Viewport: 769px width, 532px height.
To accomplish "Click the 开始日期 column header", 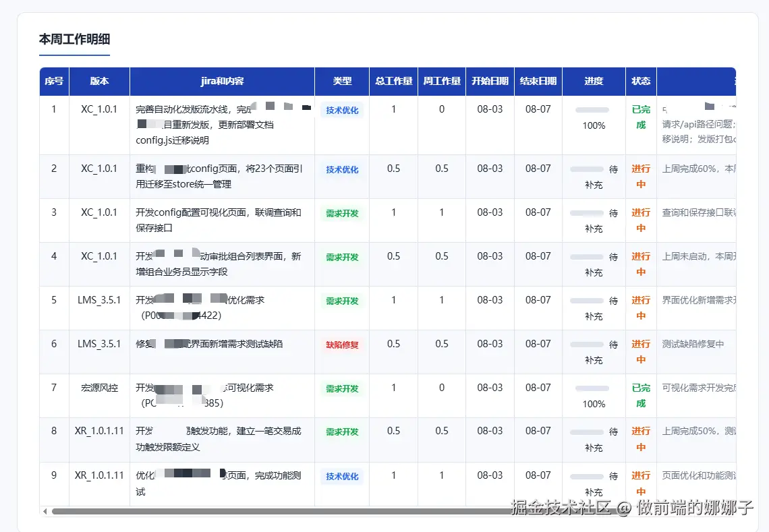I will pyautogui.click(x=490, y=81).
